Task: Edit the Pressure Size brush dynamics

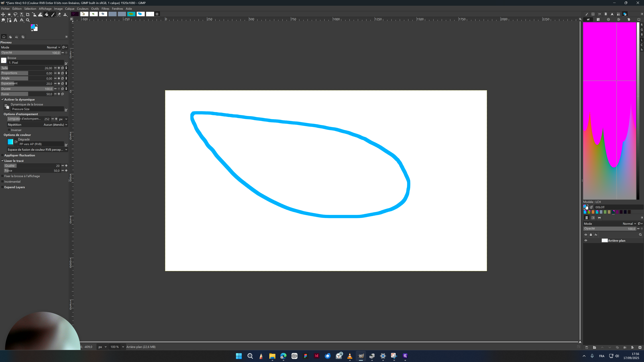Action: 66,110
